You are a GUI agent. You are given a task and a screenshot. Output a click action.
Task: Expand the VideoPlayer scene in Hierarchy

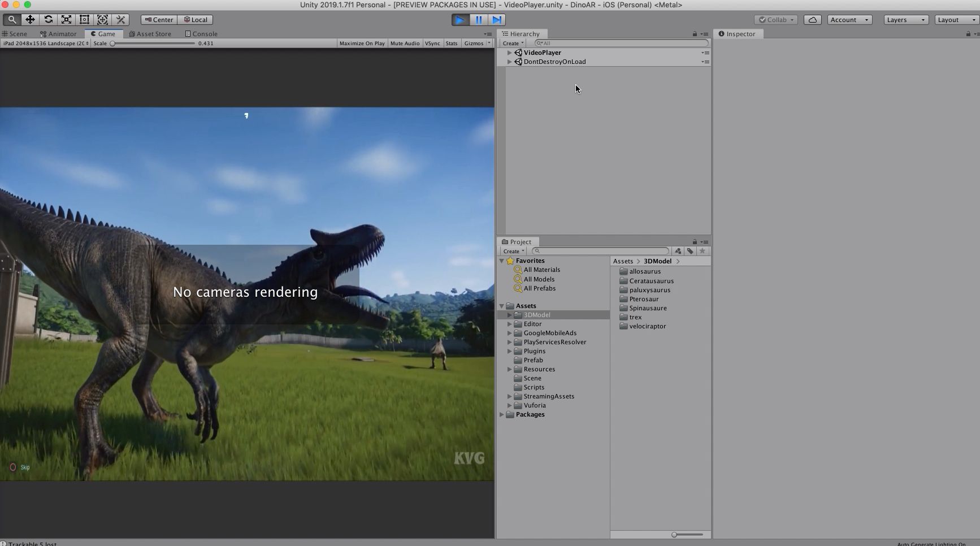509,53
